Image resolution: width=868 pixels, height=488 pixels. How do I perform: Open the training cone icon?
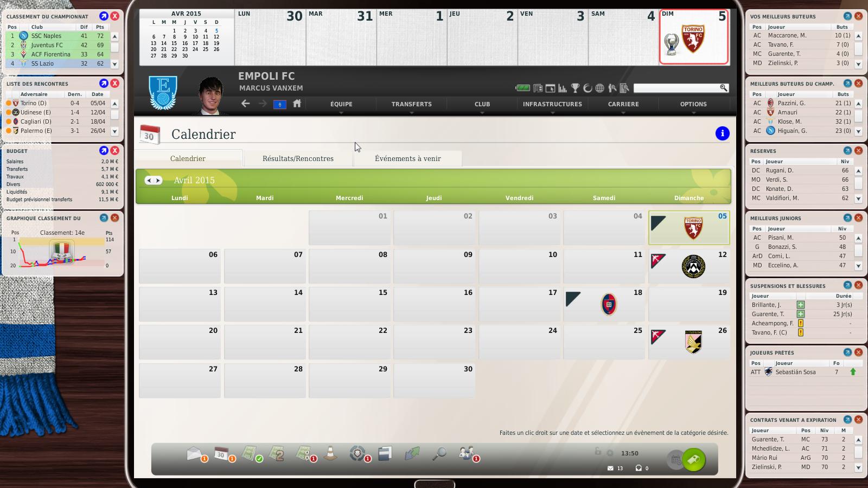coord(330,453)
